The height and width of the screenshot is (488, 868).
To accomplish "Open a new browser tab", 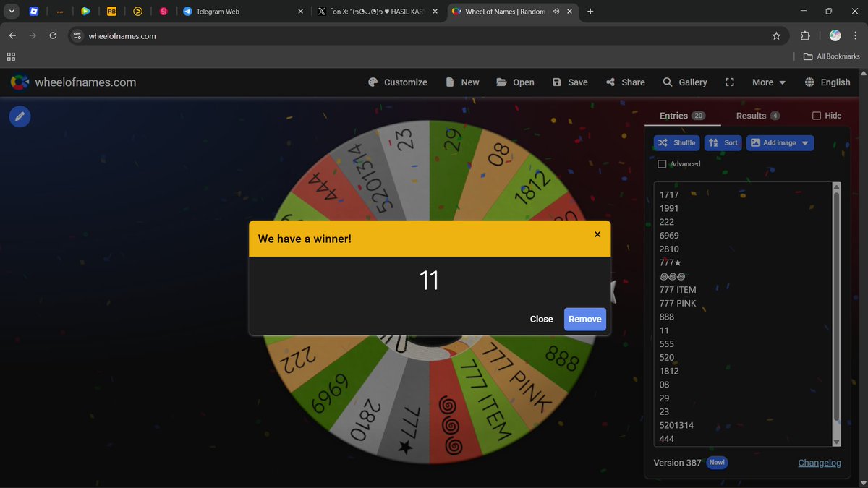I will tap(590, 12).
